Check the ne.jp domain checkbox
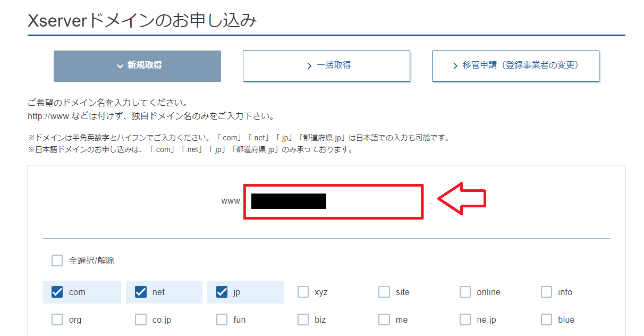The height and width of the screenshot is (336, 644). click(465, 320)
